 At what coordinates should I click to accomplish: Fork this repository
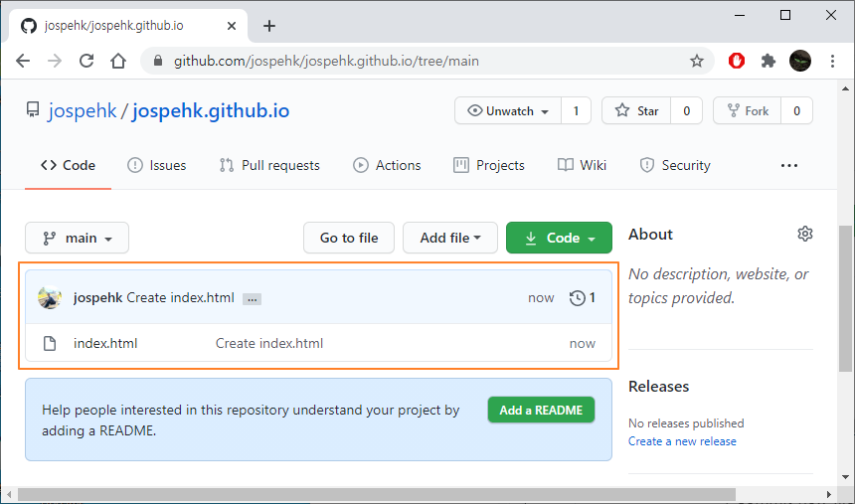747,110
